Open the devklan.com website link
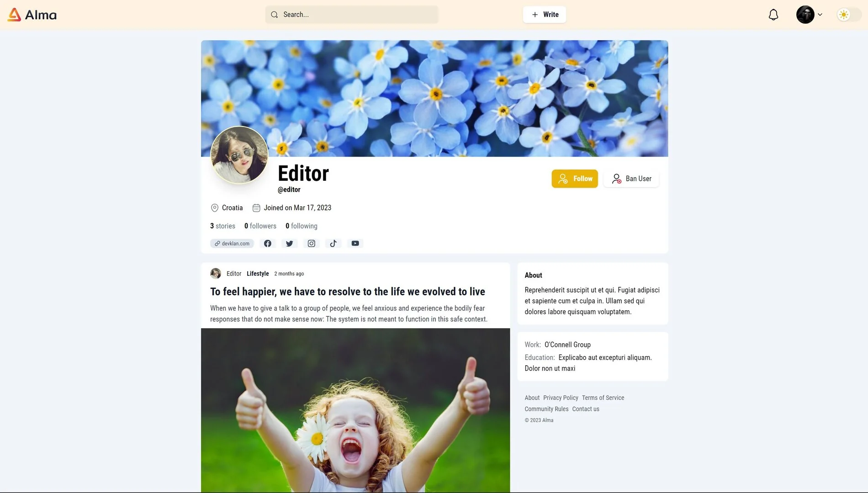Viewport: 868px width, 493px height. (x=232, y=243)
